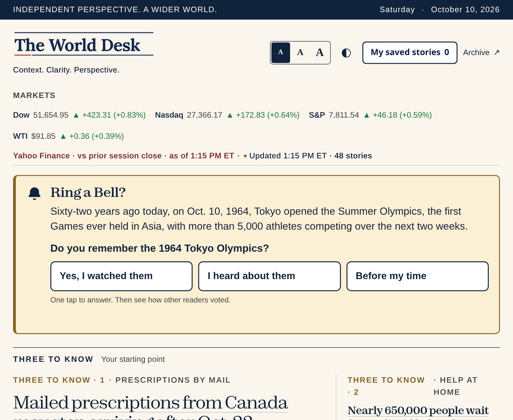Click the WTI price $91.85
Image resolution: width=513 pixels, height=420 pixels.
pos(44,136)
